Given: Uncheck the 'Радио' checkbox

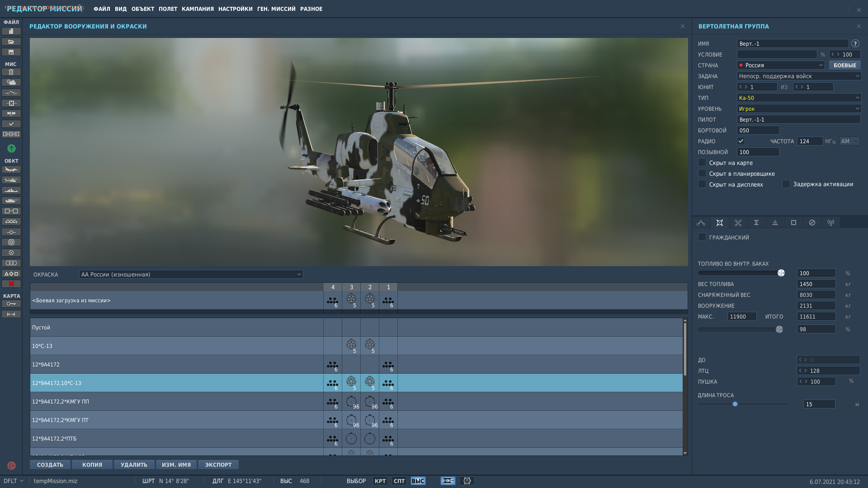Looking at the screenshot, I should 741,141.
